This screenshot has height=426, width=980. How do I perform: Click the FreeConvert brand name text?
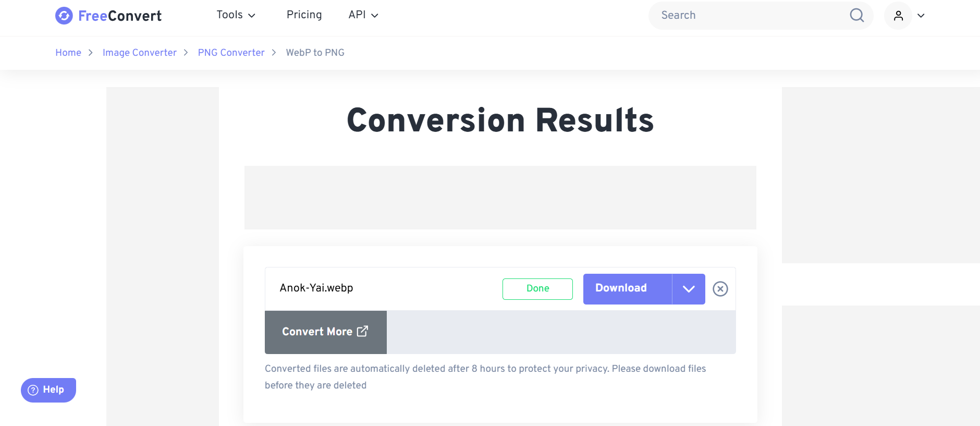click(120, 16)
